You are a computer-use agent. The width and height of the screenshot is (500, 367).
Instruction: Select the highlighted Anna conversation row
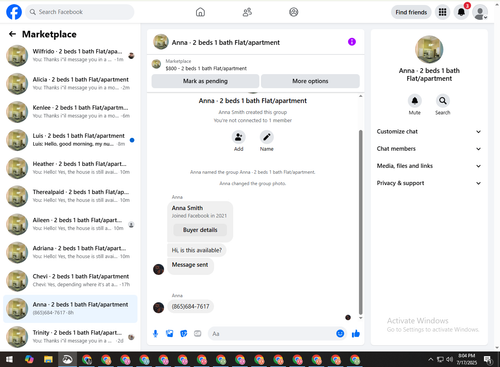[x=70, y=309]
